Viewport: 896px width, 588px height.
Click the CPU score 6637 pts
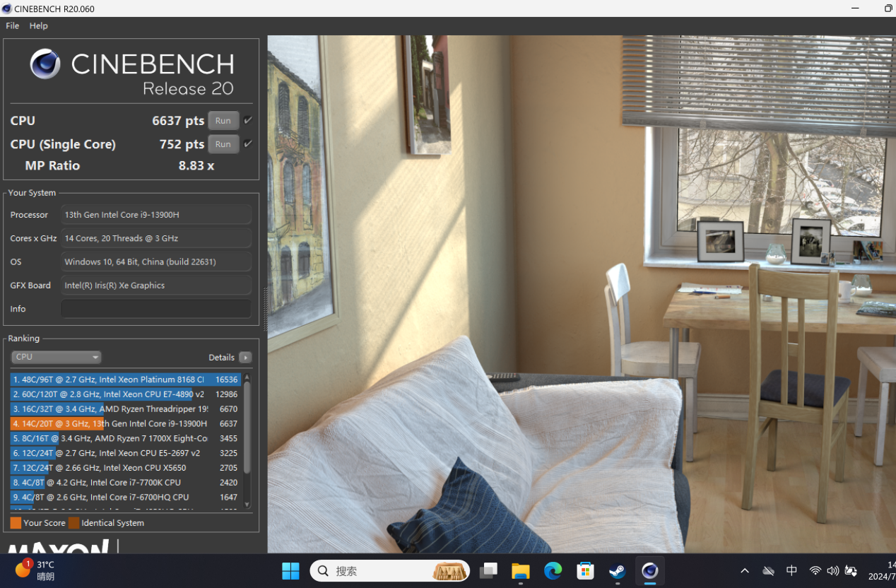(178, 121)
